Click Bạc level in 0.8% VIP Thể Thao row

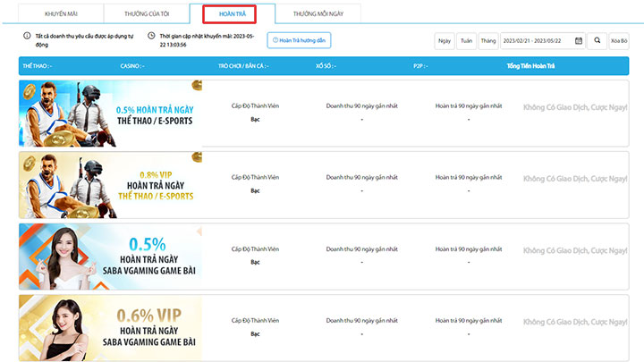pyautogui.click(x=255, y=191)
